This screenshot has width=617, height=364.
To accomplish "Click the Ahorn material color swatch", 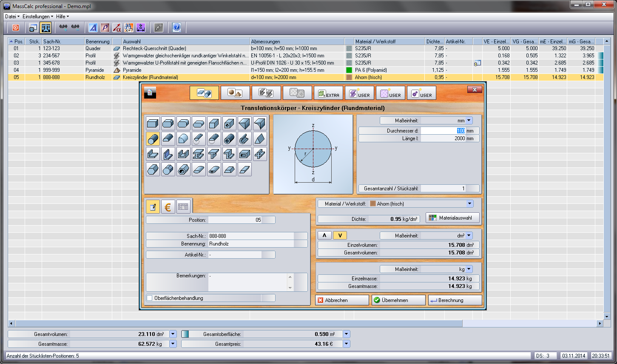I will pos(373,204).
